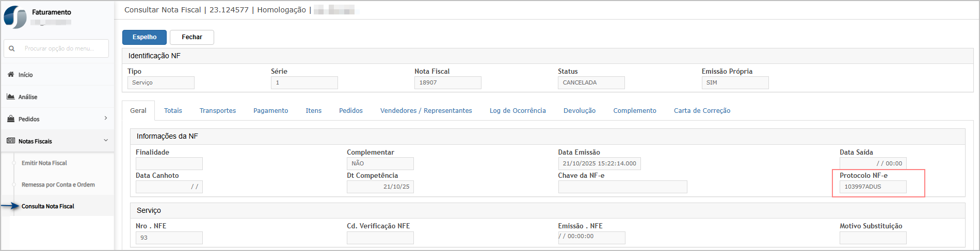
Task: Select Consulta Nota Fiscal menu entry
Action: pos(48,206)
